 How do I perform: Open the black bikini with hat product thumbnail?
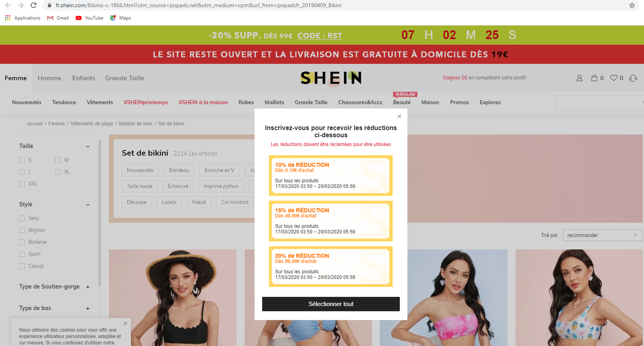(173, 298)
